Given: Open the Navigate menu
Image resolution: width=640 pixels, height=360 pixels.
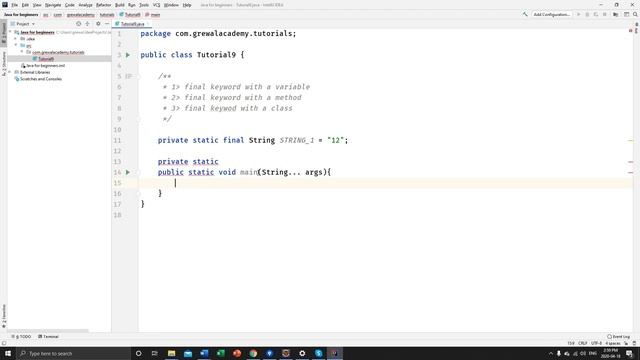Looking at the screenshot, I should [x=53, y=5].
